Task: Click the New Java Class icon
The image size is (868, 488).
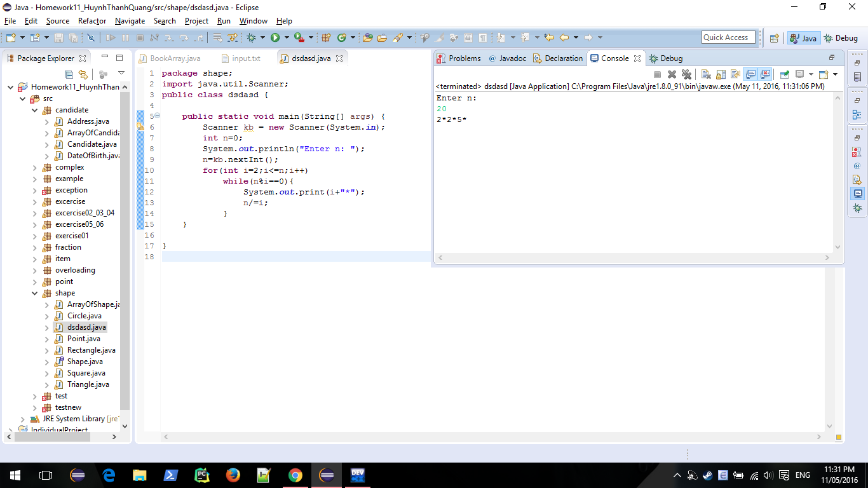Action: [342, 38]
